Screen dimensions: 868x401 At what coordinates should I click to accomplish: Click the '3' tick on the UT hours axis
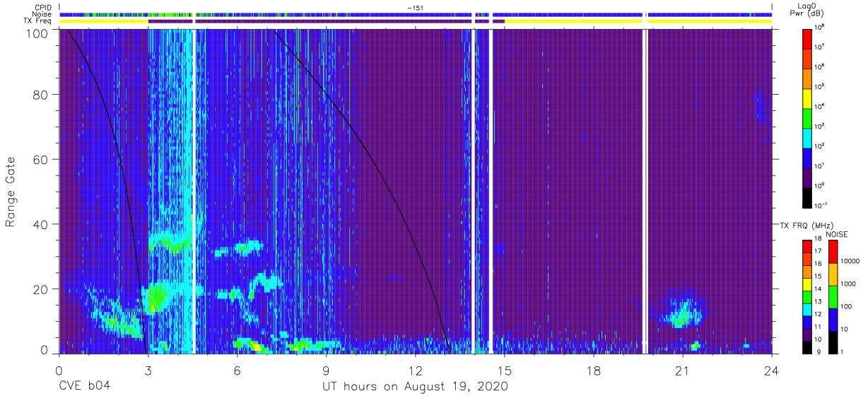tap(148, 370)
